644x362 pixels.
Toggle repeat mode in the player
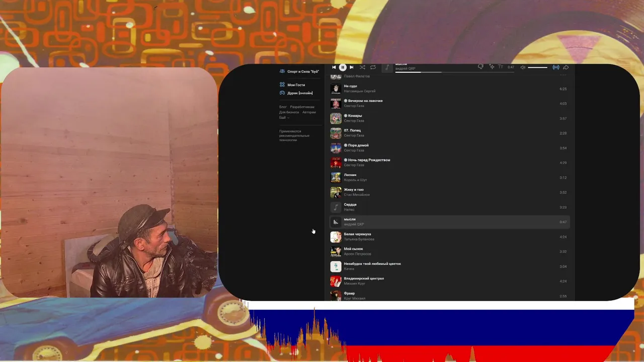[373, 67]
